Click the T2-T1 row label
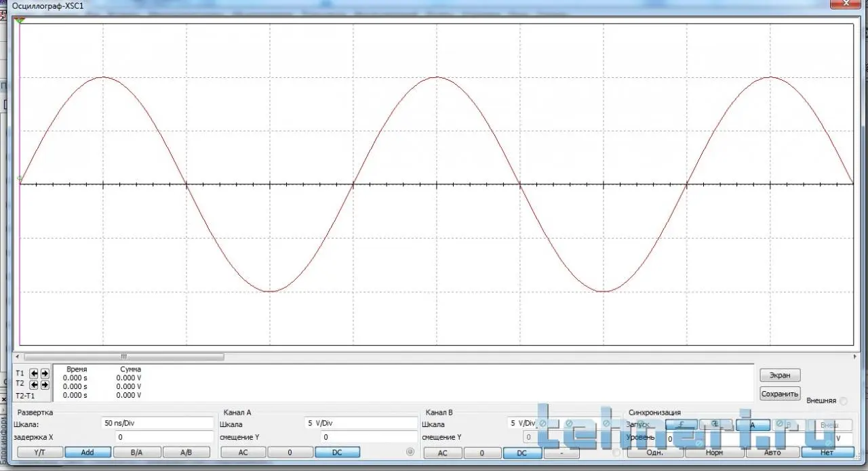Screen dimensions: 868x471 click(x=24, y=395)
